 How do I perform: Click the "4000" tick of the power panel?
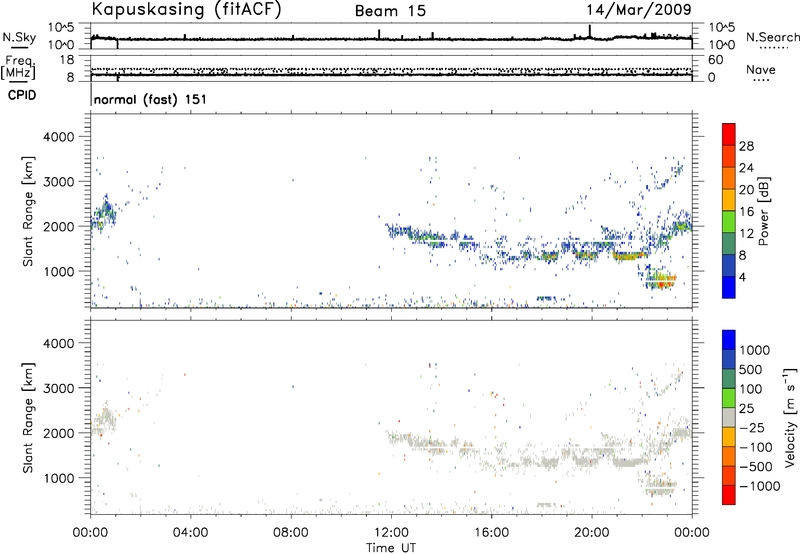[x=59, y=137]
